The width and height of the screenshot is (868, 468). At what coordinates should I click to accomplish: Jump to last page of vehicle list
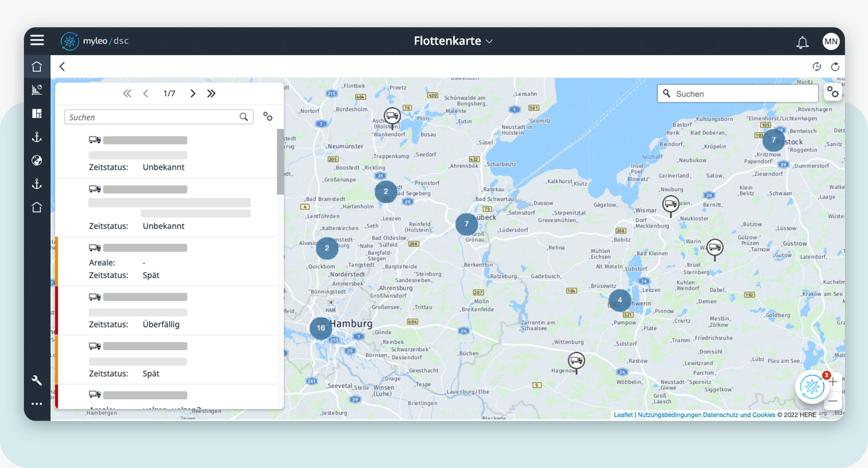pos(211,94)
